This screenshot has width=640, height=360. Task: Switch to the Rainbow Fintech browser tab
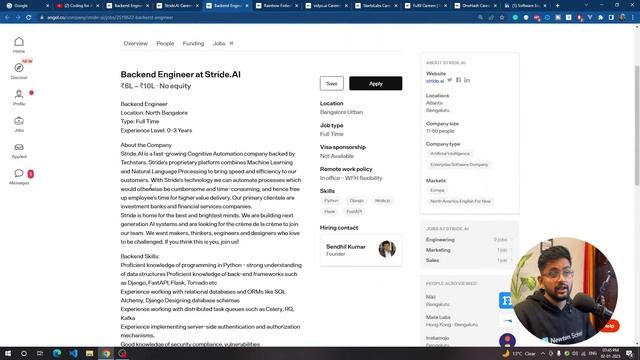[278, 6]
